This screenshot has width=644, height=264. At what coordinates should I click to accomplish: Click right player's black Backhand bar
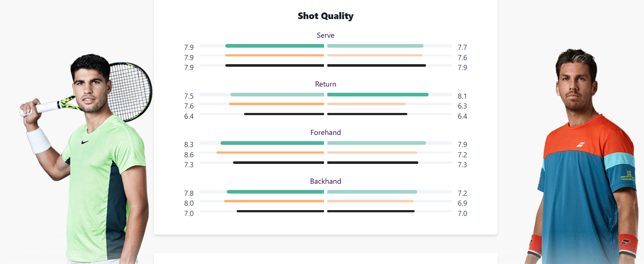coord(371,211)
